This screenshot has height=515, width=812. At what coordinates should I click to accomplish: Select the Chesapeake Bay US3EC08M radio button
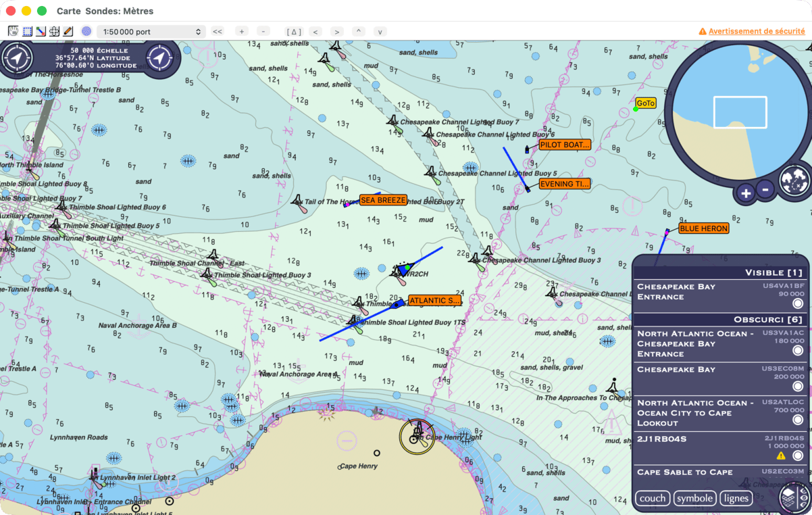(798, 386)
